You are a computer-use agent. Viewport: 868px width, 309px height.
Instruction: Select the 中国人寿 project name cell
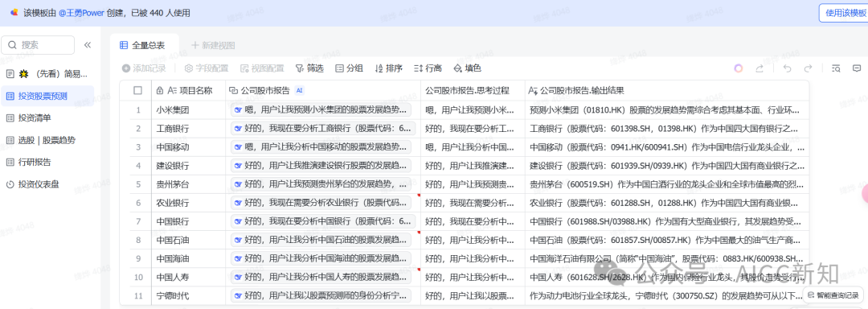click(x=188, y=277)
